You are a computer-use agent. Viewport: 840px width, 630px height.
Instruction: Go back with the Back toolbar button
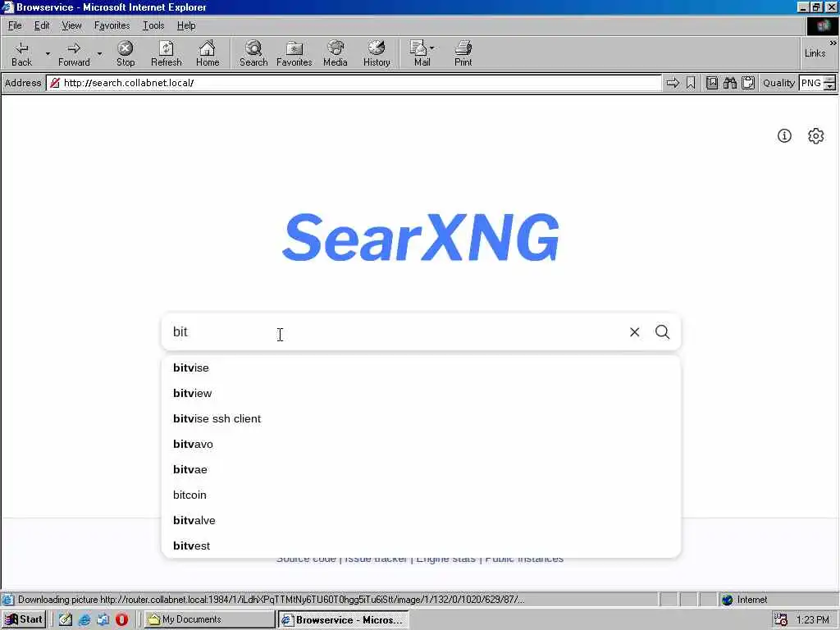coord(21,53)
